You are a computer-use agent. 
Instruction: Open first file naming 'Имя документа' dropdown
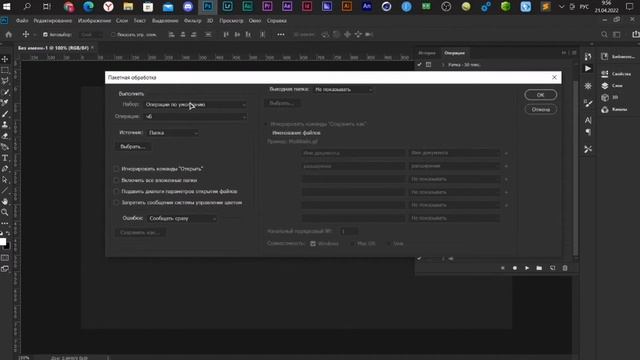(455, 153)
